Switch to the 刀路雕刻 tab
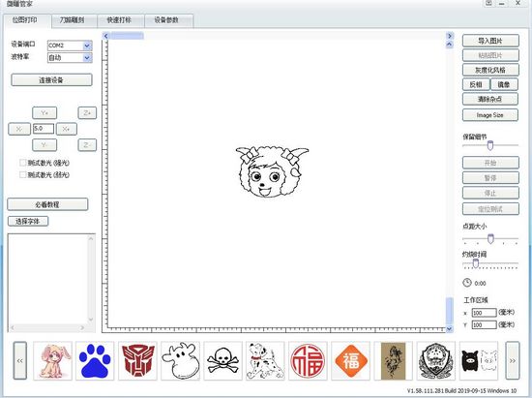 (72, 20)
